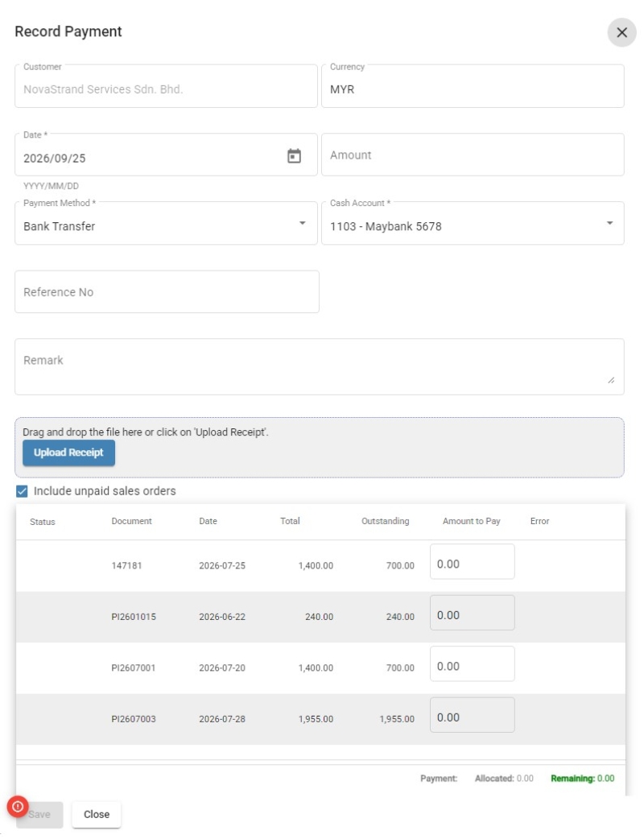Open the date picker calendar icon
644x839 pixels.
[x=294, y=156]
